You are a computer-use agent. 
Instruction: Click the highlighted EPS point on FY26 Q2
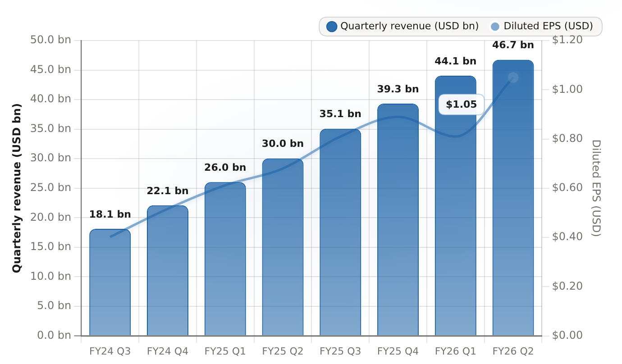click(x=513, y=77)
